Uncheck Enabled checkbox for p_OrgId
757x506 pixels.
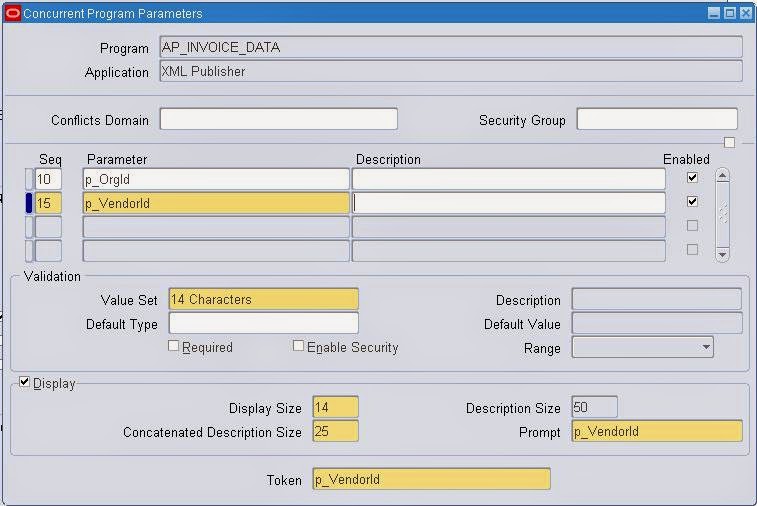pyautogui.click(x=692, y=178)
